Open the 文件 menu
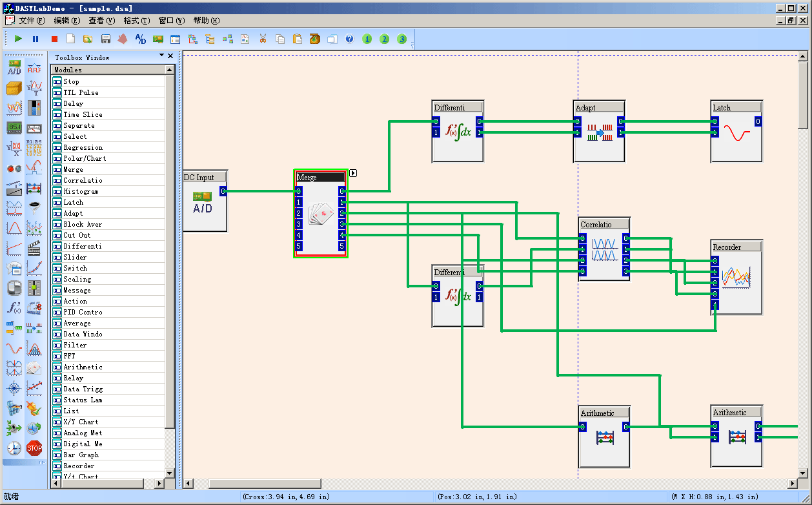 point(32,21)
